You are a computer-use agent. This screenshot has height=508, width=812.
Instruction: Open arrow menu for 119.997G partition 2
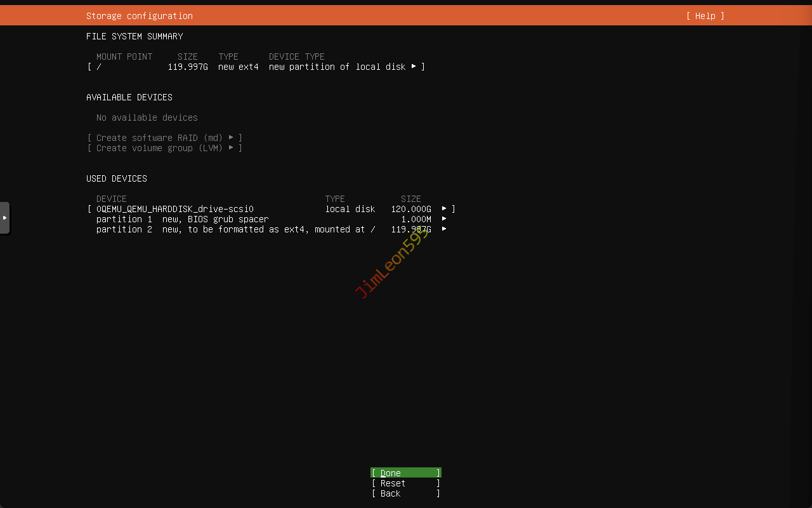point(444,229)
